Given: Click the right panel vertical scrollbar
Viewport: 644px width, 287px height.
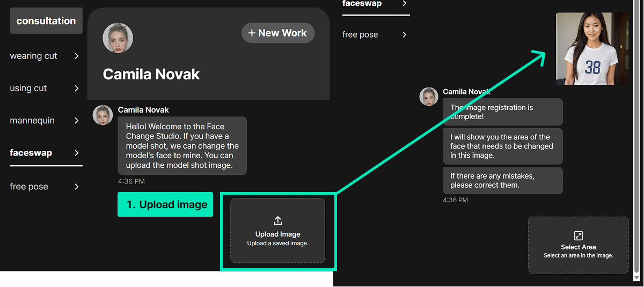Looking at the screenshot, I should point(638,139).
